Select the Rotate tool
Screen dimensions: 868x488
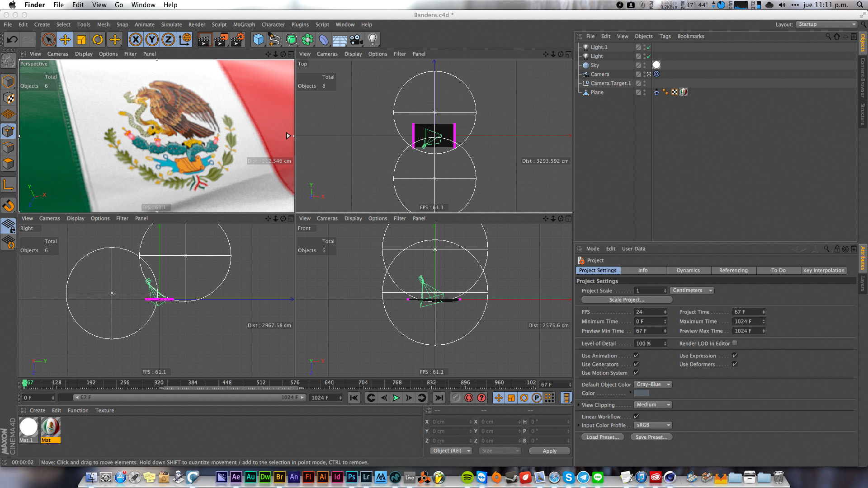98,40
